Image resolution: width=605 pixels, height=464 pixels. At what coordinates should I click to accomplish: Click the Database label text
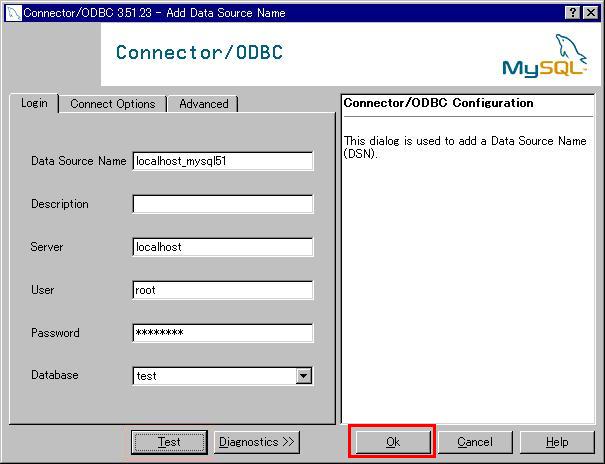(55, 375)
